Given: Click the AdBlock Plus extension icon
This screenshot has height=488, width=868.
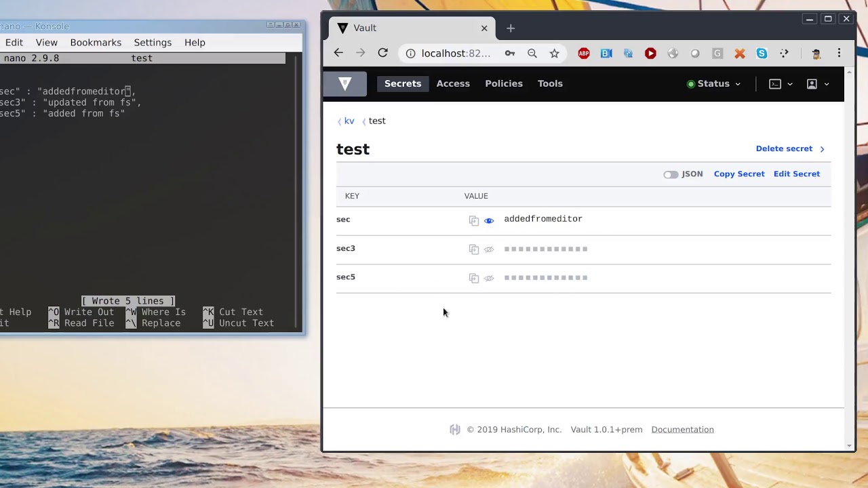Looking at the screenshot, I should pyautogui.click(x=583, y=53).
